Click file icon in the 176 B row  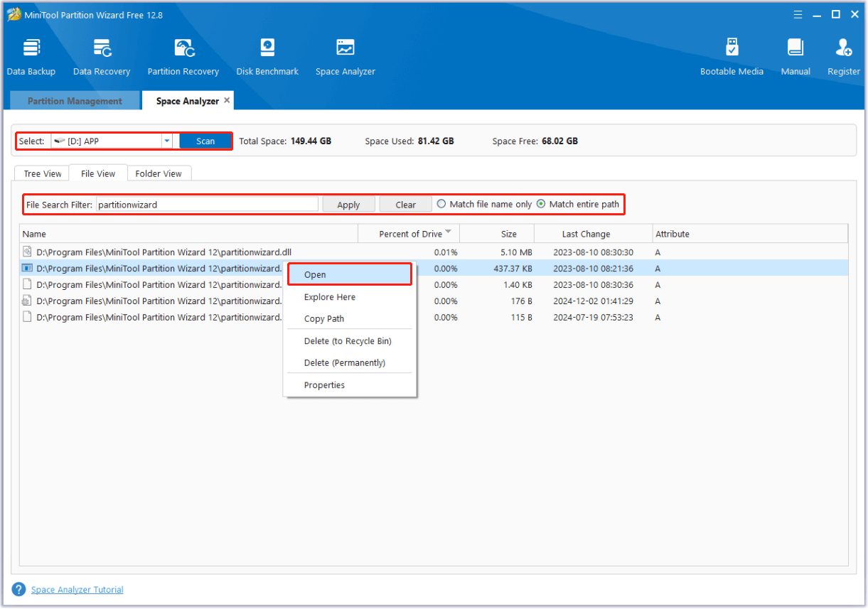coord(28,301)
